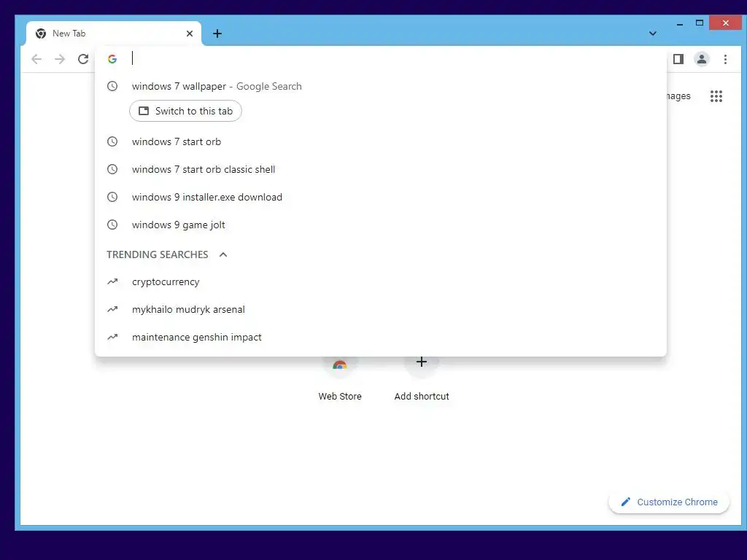Select the trending 'maintenance genshin impact' search
Screen dimensions: 747x560
(x=381, y=337)
